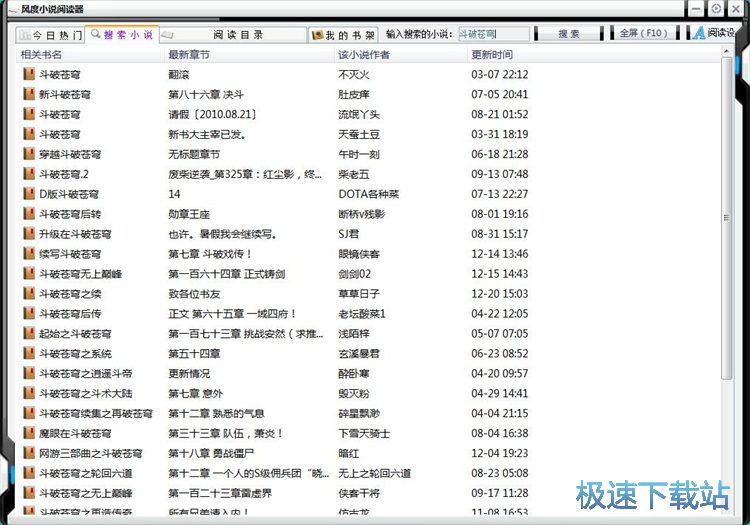Sort by 最新章节 column header
This screenshot has width=750, height=525.
(x=250, y=55)
